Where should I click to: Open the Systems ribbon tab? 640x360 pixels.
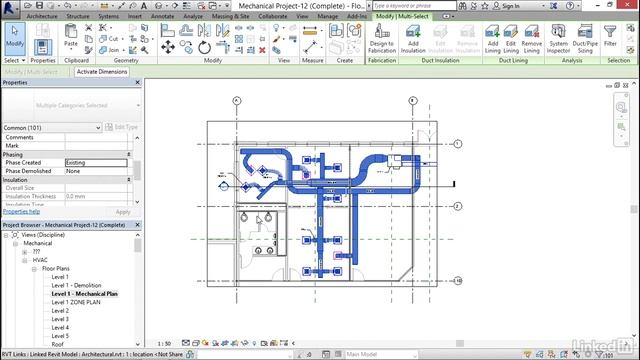pos(109,16)
